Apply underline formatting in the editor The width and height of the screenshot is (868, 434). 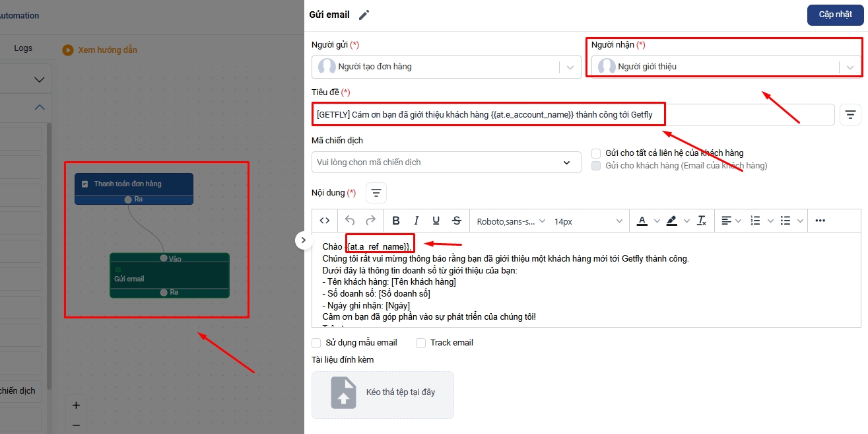point(436,221)
